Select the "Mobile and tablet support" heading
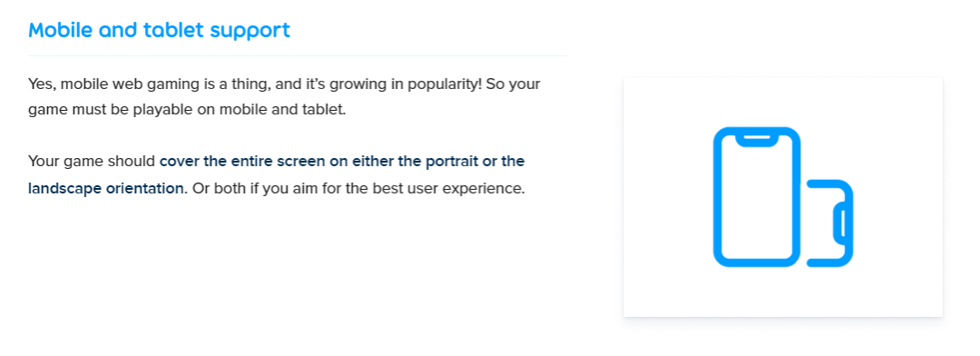Viewport: 980px width, 356px height. [160, 29]
